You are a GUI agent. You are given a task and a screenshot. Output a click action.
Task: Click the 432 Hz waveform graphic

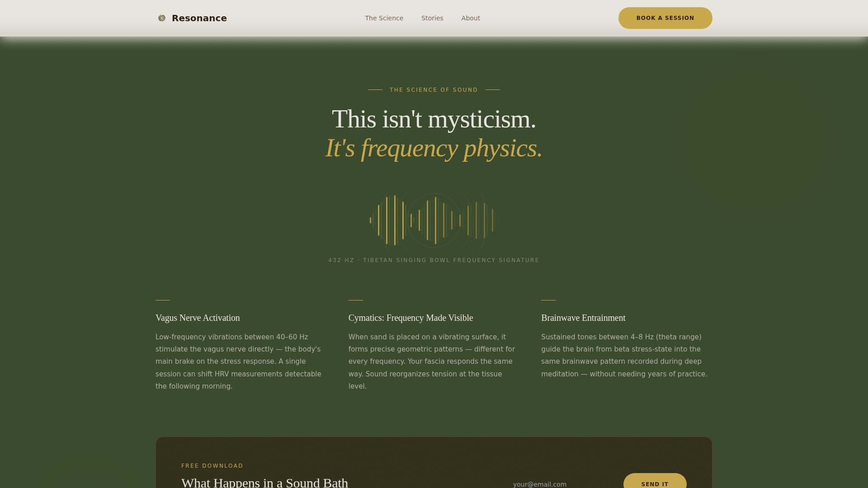click(433, 221)
